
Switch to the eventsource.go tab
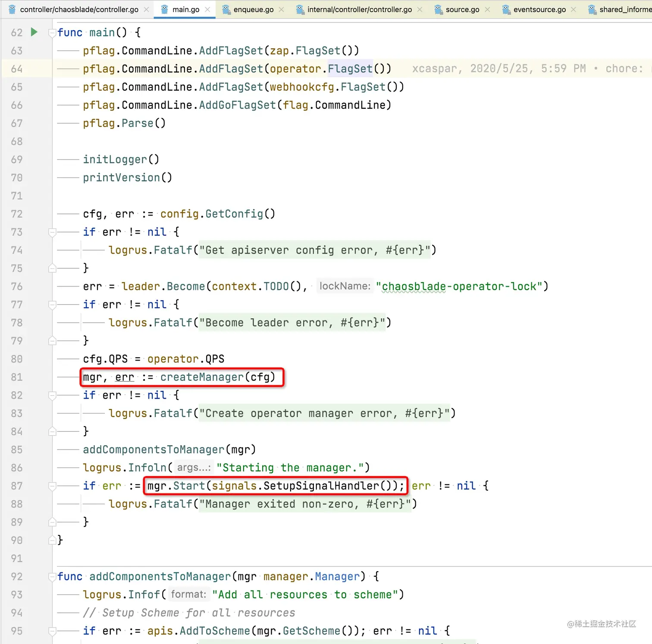[x=539, y=9]
